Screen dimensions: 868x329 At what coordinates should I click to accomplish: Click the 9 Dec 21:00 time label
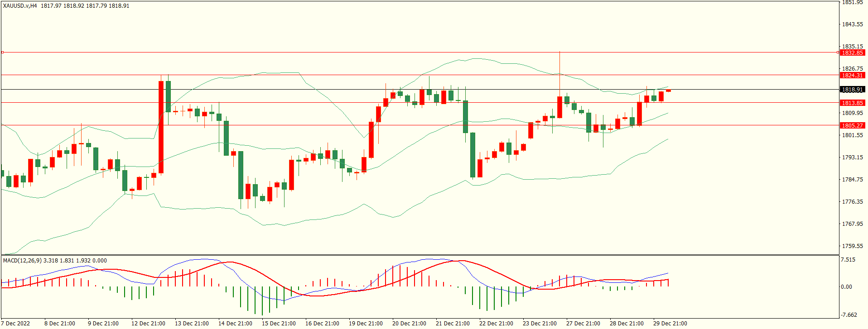point(103,324)
